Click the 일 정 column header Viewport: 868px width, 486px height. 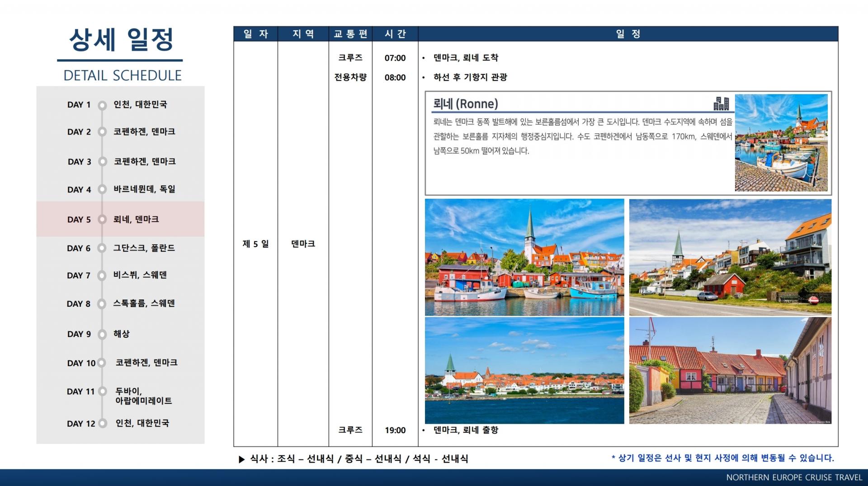628,34
